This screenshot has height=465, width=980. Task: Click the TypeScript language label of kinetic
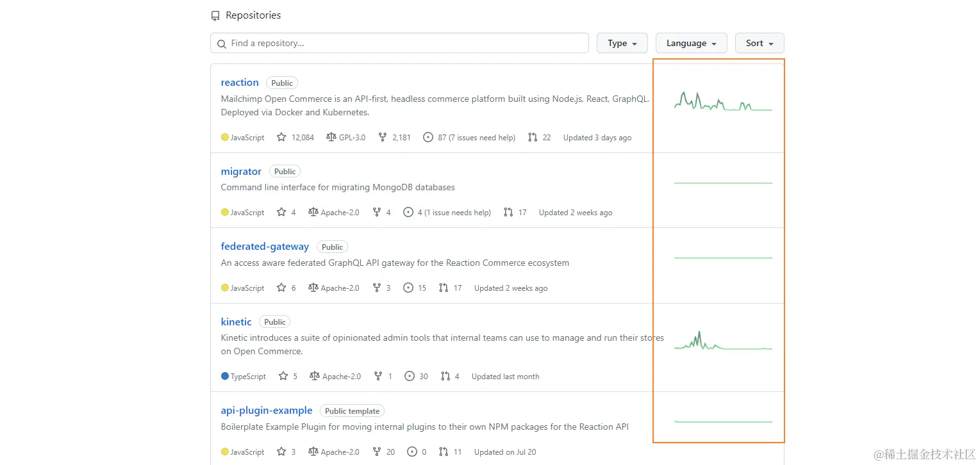244,376
